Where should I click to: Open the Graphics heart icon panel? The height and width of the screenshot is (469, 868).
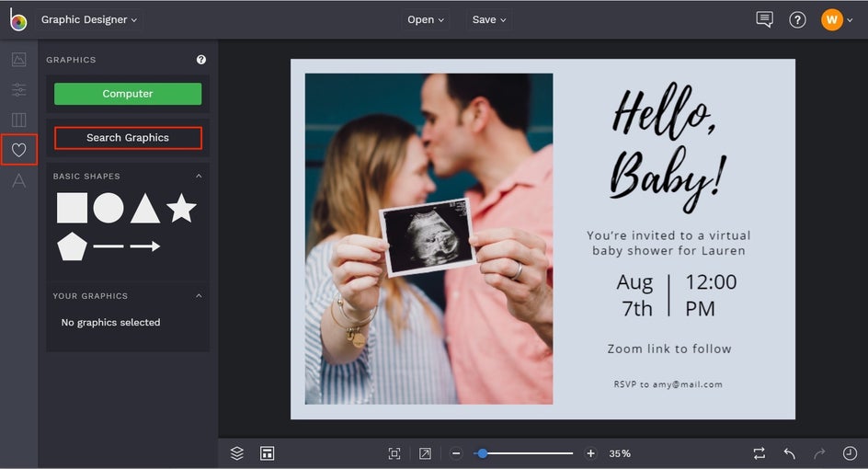coord(18,150)
